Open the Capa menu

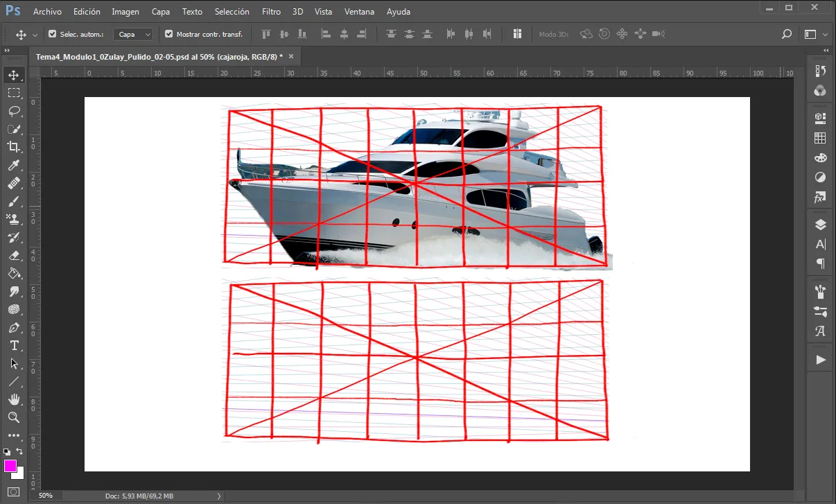(161, 12)
